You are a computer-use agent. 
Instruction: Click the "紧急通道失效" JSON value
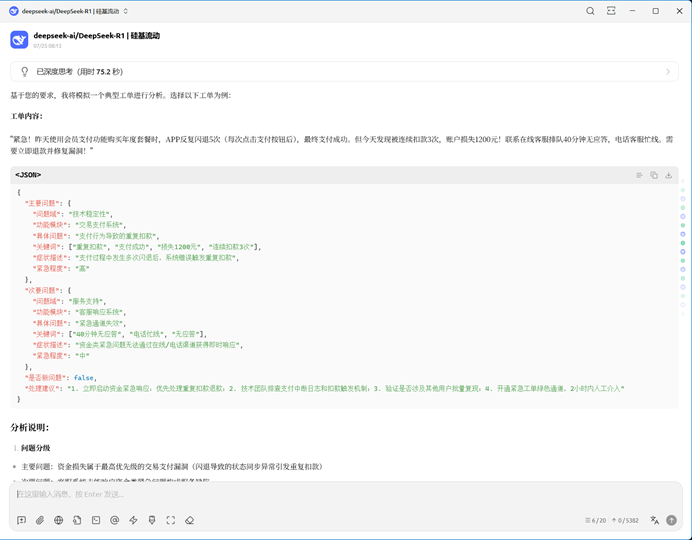pos(100,323)
